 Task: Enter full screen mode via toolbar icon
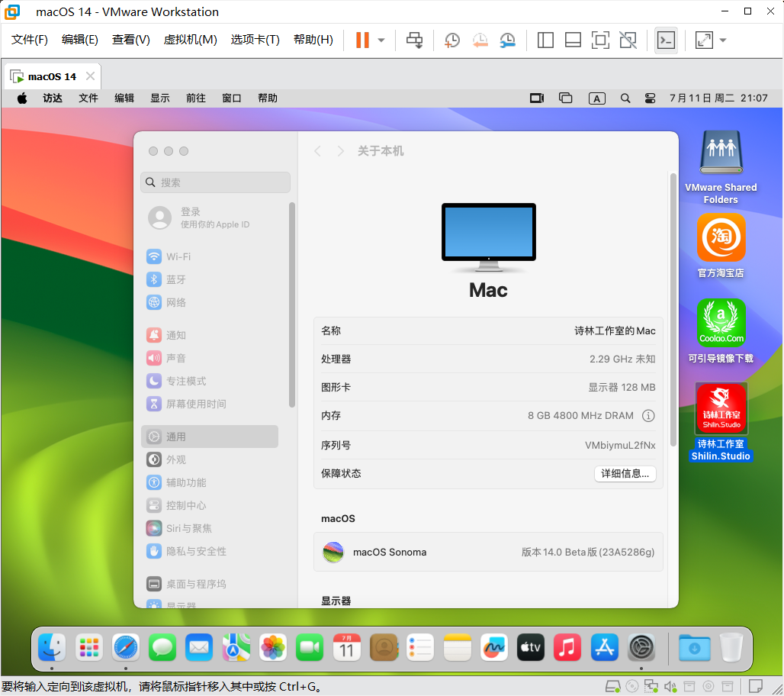pos(600,40)
